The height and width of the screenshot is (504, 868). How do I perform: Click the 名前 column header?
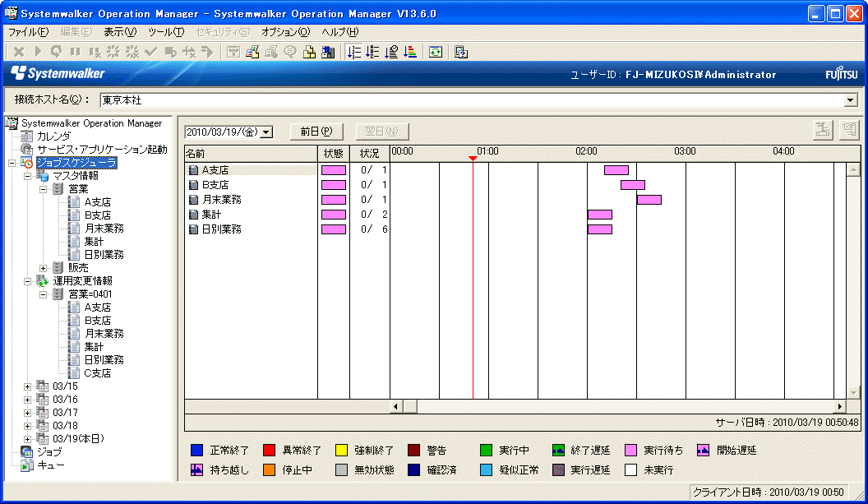point(251,154)
